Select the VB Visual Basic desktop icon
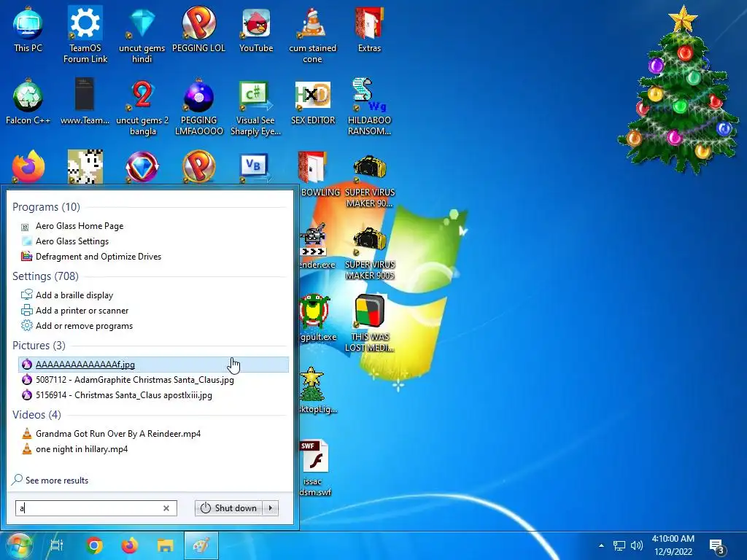This screenshot has width=747, height=560. click(x=255, y=167)
